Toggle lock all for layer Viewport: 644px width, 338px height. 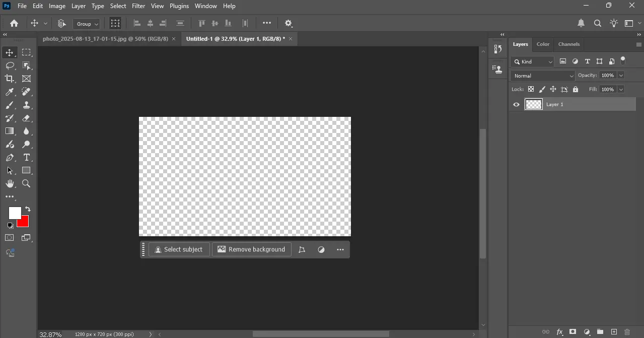(x=576, y=89)
